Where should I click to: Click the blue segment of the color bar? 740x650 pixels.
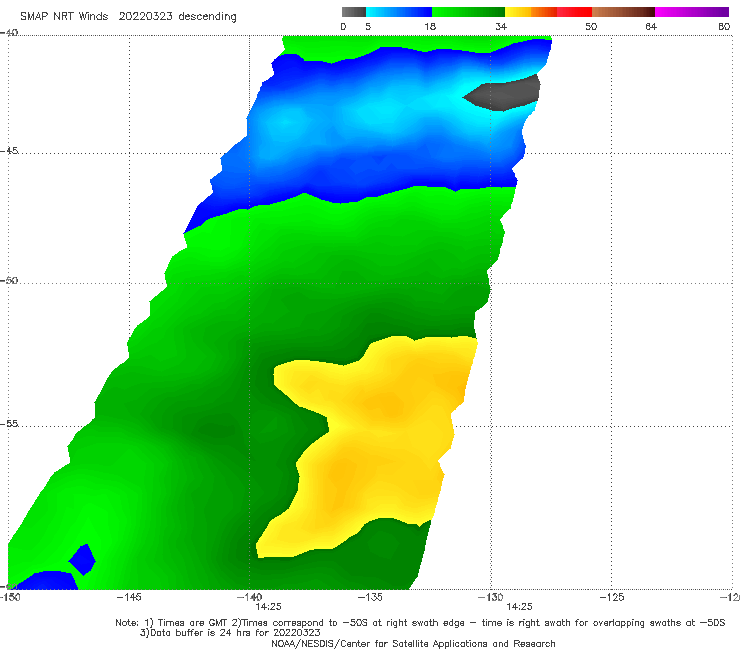pyautogui.click(x=399, y=12)
